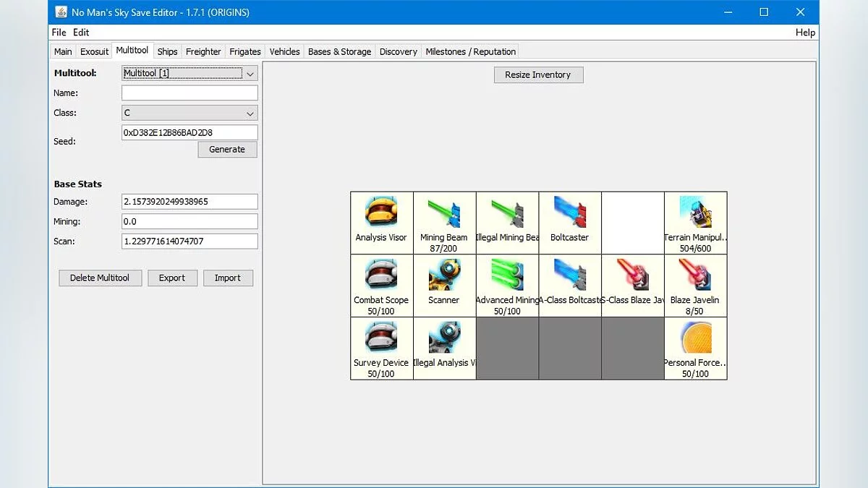Click the Import button
Image resolution: width=868 pixels, height=488 pixels.
coord(228,278)
